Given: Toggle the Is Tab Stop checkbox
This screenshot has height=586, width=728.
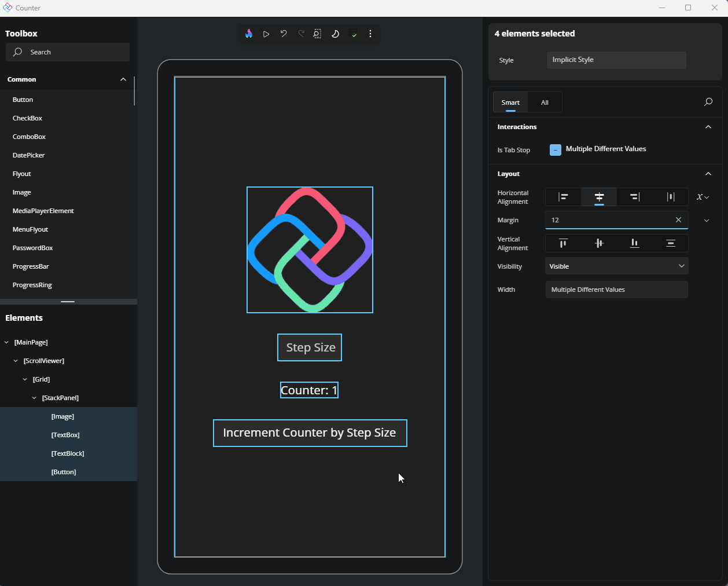Looking at the screenshot, I should (555, 150).
